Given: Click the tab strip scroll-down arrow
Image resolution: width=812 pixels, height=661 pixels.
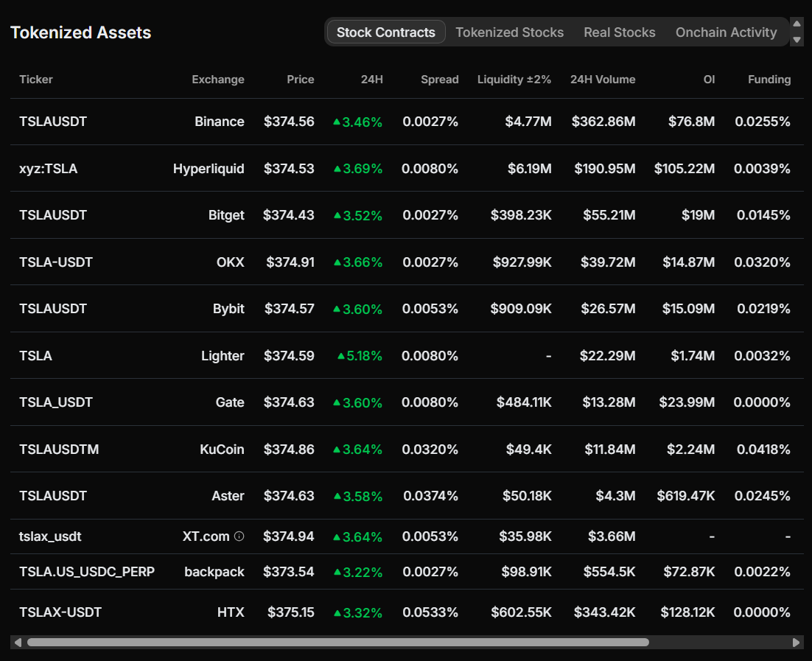Looking at the screenshot, I should [x=797, y=39].
